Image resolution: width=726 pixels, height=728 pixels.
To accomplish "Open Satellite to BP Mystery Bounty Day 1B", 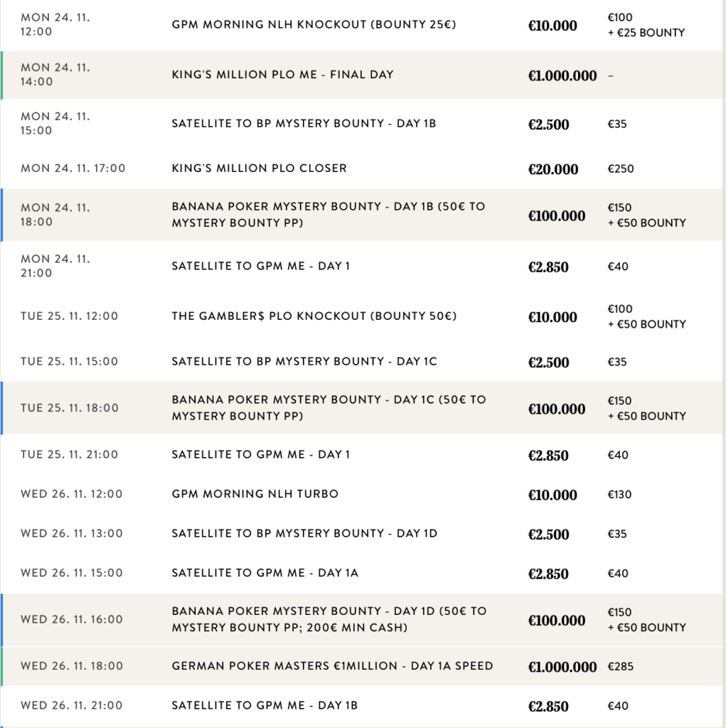I will 304,124.
